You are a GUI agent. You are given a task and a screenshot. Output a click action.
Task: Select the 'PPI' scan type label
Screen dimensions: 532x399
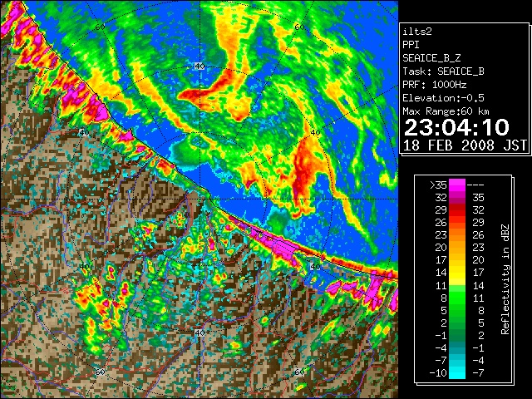(x=411, y=45)
